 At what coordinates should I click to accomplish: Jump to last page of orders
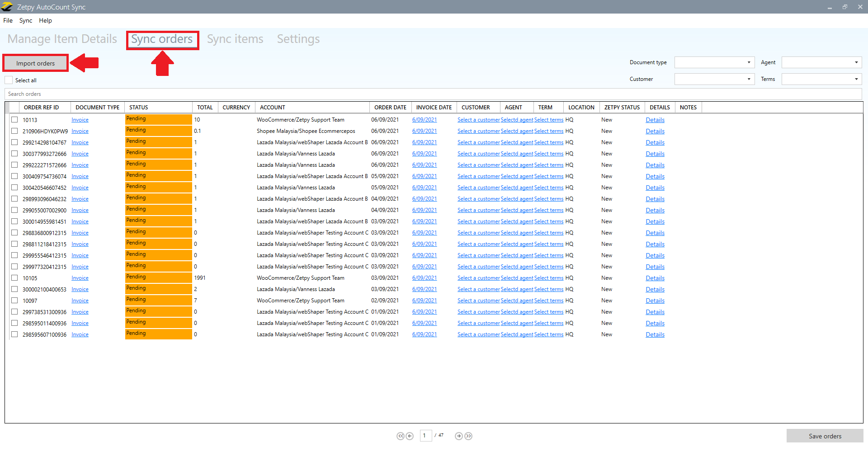point(468,436)
